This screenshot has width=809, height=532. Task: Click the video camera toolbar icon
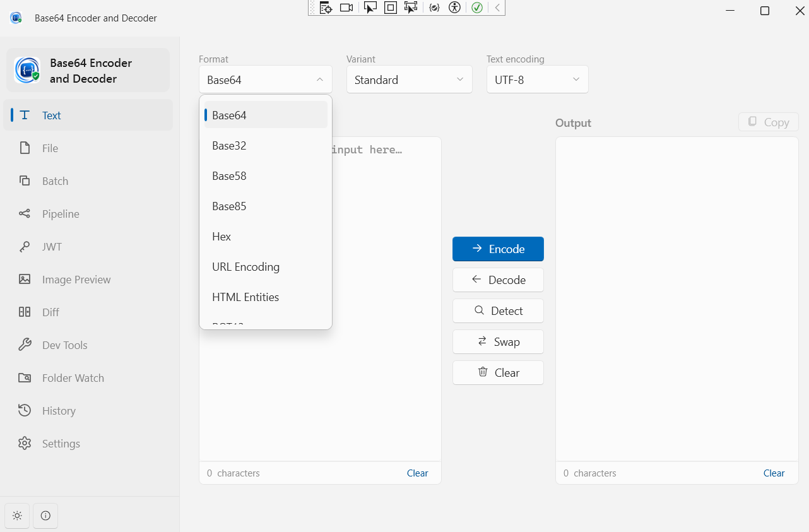pyautogui.click(x=346, y=8)
